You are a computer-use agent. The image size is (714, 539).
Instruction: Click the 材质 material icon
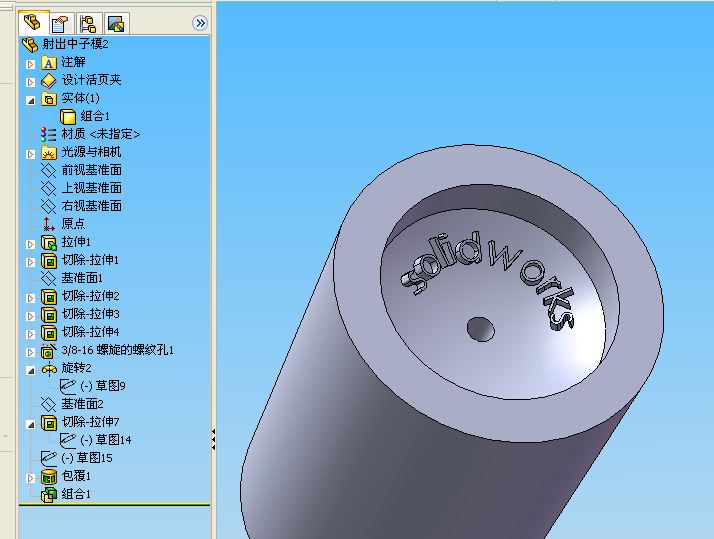[x=49, y=134]
